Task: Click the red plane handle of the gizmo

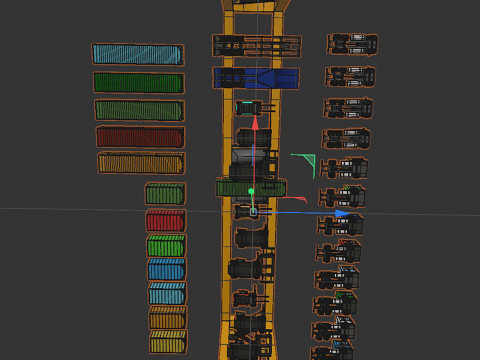Action: tap(297, 199)
